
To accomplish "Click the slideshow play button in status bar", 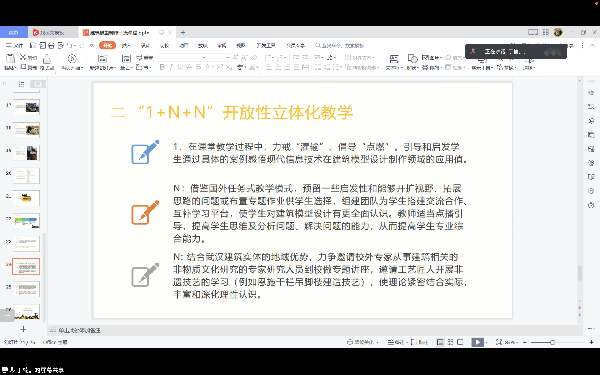I will coord(477,342).
